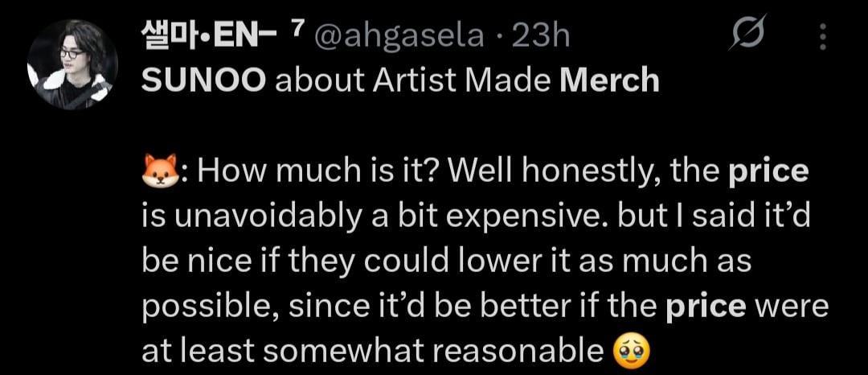The height and width of the screenshot is (375, 868).
Task: Click the bold word SUNOO
Action: point(204,80)
